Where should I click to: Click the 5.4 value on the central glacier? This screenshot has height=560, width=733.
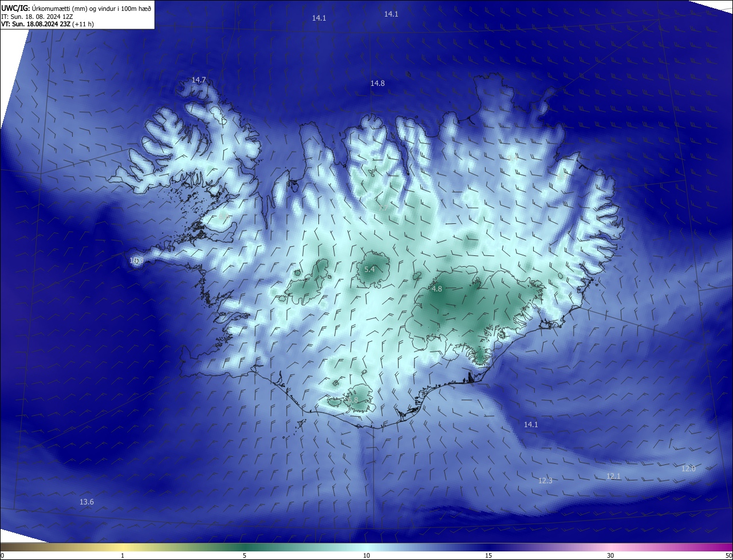coord(369,269)
